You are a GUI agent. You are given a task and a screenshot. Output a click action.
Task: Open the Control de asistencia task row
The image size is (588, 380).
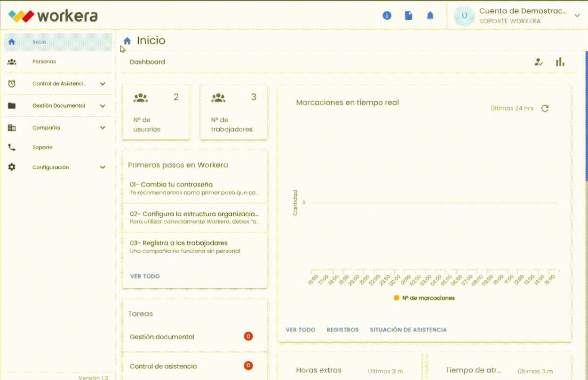tap(195, 366)
